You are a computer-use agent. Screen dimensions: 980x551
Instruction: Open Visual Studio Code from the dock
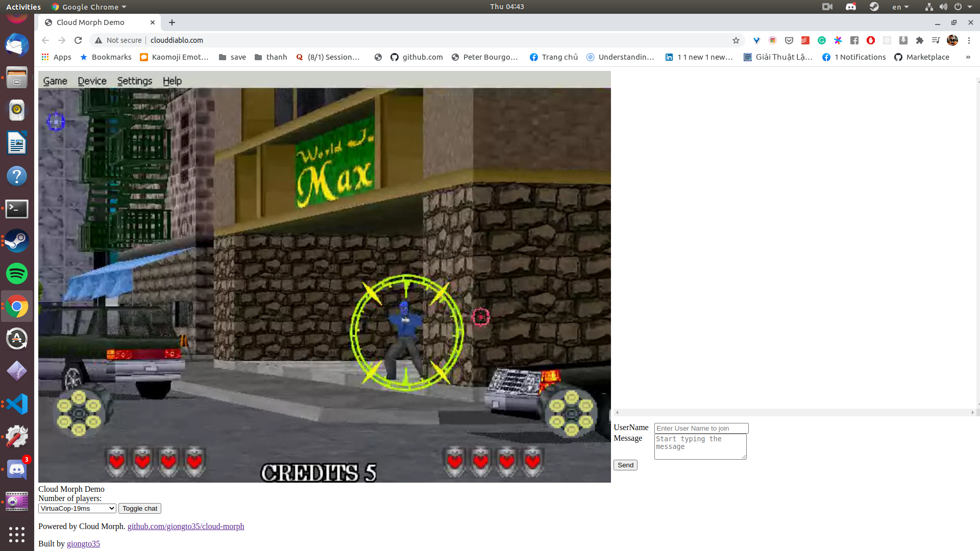17,404
